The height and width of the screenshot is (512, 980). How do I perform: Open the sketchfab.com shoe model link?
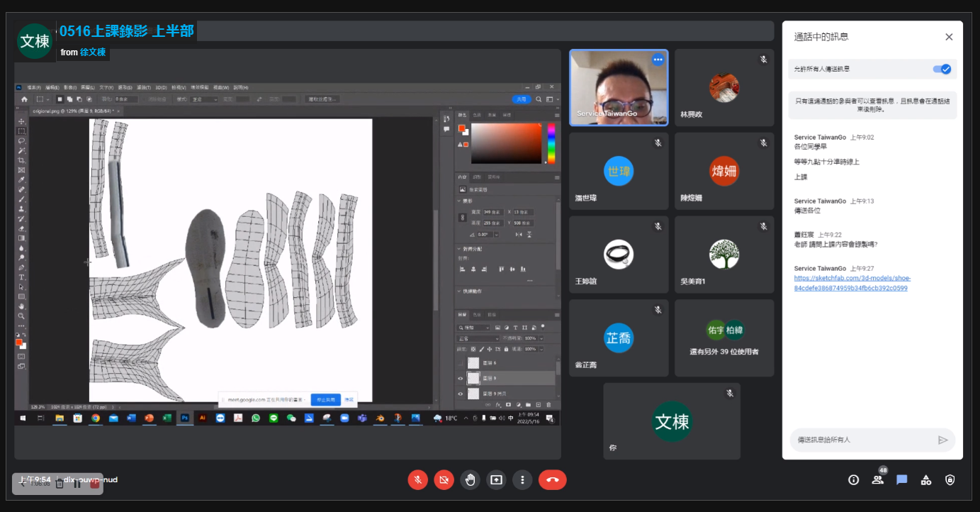(852, 283)
